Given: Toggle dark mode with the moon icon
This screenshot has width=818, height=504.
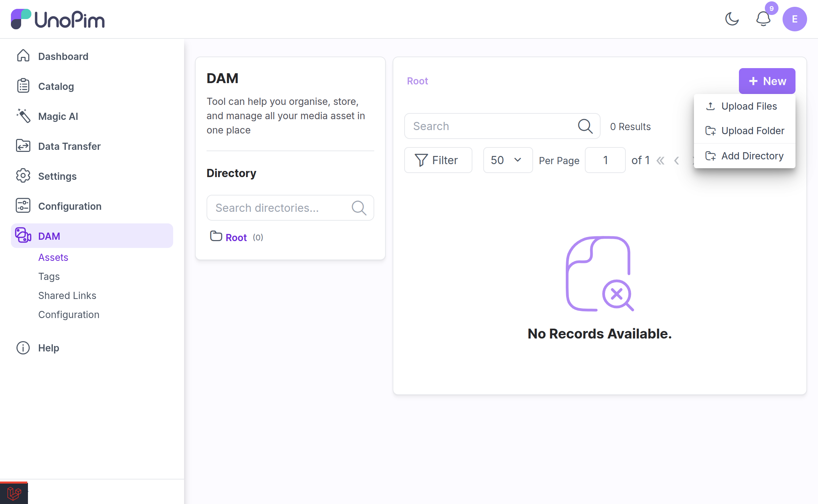Looking at the screenshot, I should [x=732, y=19].
